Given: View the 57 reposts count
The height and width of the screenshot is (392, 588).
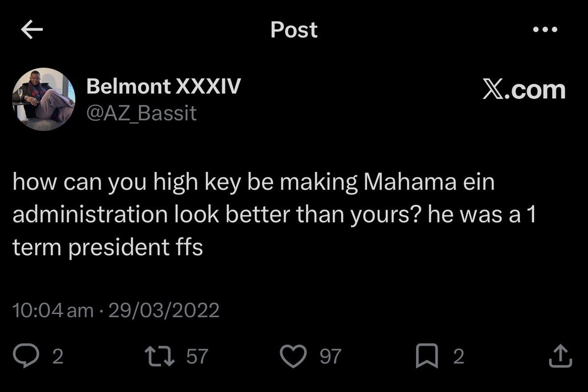Looking at the screenshot, I should pos(197,357).
